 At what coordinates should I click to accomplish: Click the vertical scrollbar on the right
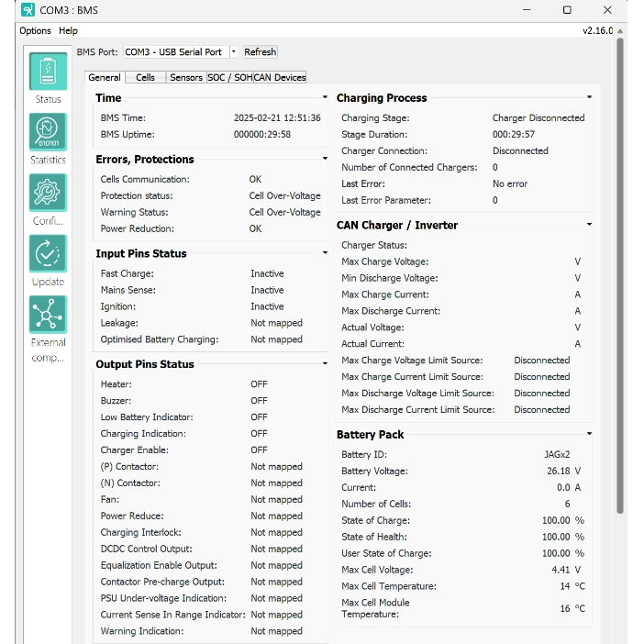click(620, 275)
